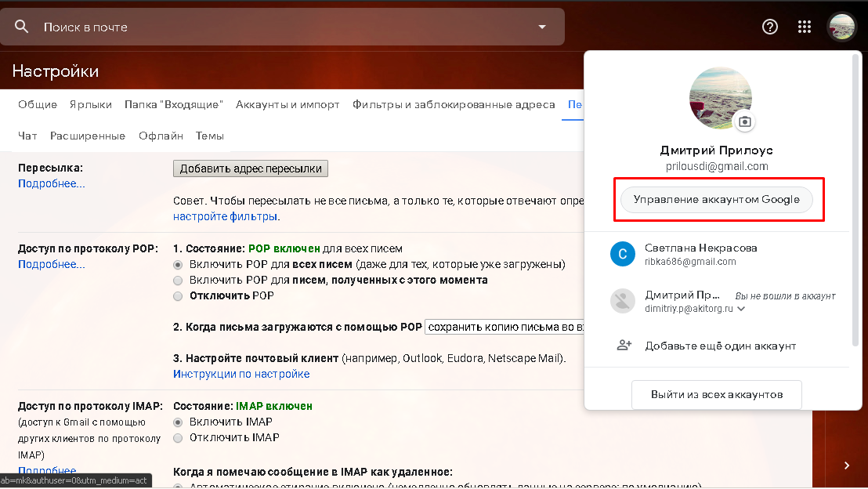Click the search magnifier icon

[21, 26]
